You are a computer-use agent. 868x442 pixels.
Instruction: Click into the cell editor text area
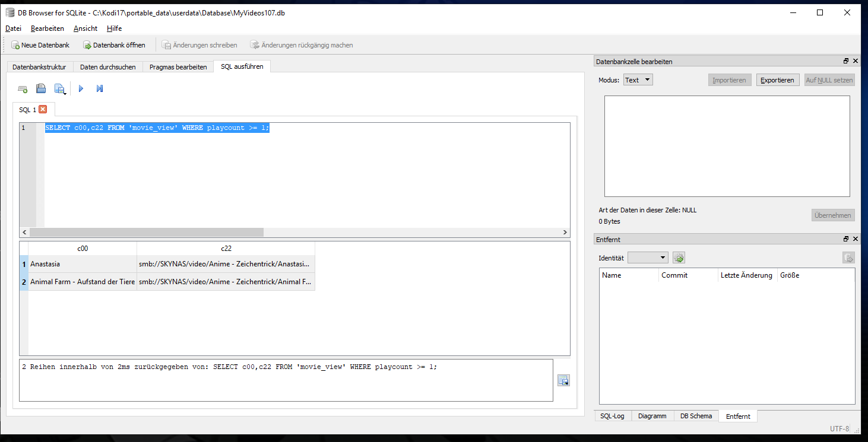(727, 146)
